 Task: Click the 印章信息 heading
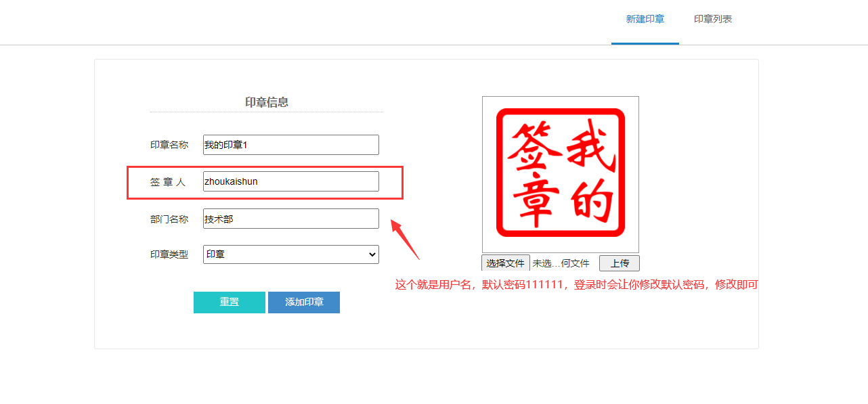click(x=267, y=102)
